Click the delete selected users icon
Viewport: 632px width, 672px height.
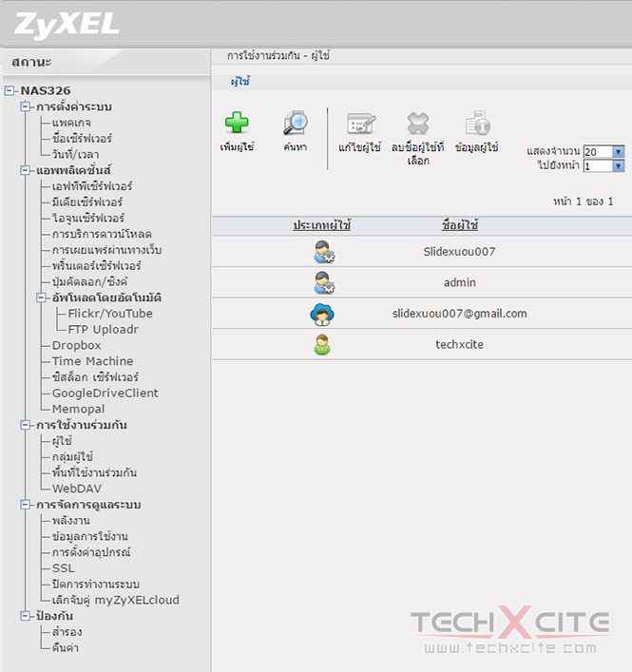[418, 124]
